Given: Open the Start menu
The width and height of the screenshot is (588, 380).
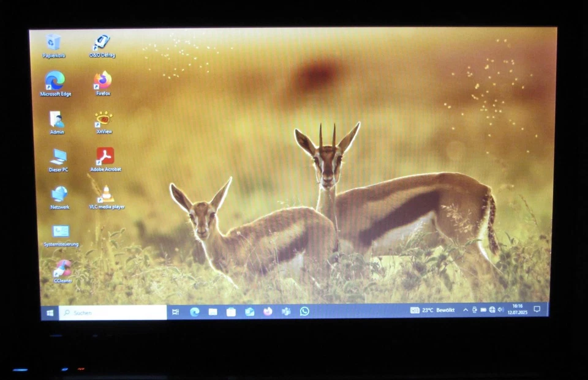Looking at the screenshot, I should pos(50,312).
